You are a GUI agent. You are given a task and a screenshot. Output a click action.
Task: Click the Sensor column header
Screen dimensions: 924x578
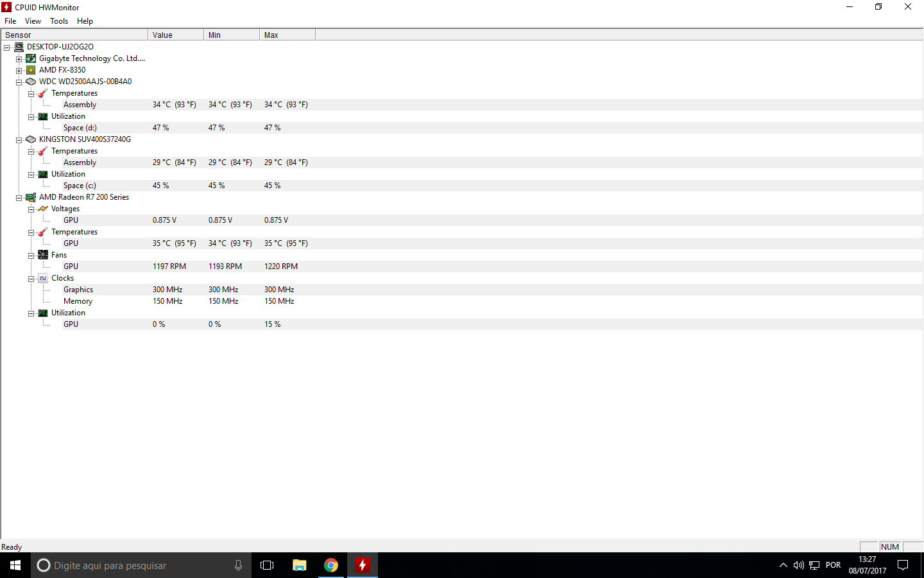(x=74, y=35)
